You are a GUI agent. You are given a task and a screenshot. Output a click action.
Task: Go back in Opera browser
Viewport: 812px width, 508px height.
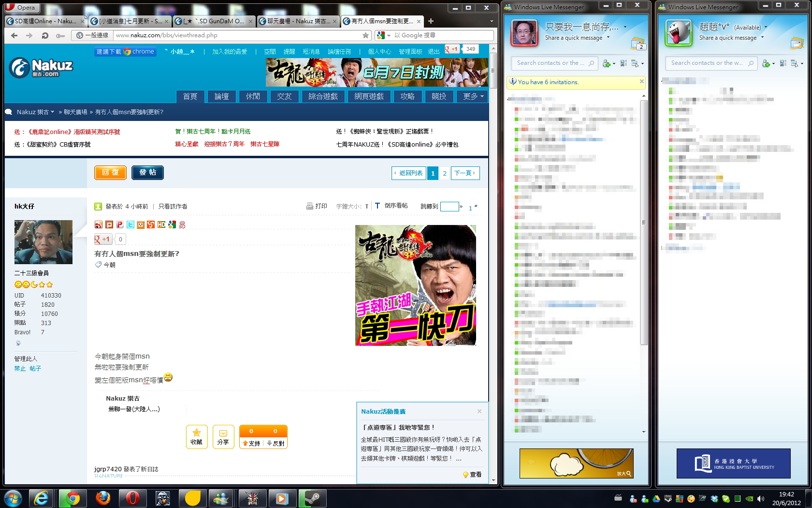[x=14, y=35]
